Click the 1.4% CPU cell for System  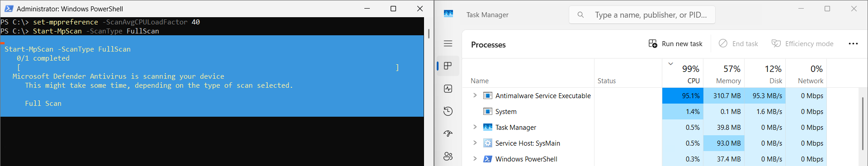click(x=683, y=112)
